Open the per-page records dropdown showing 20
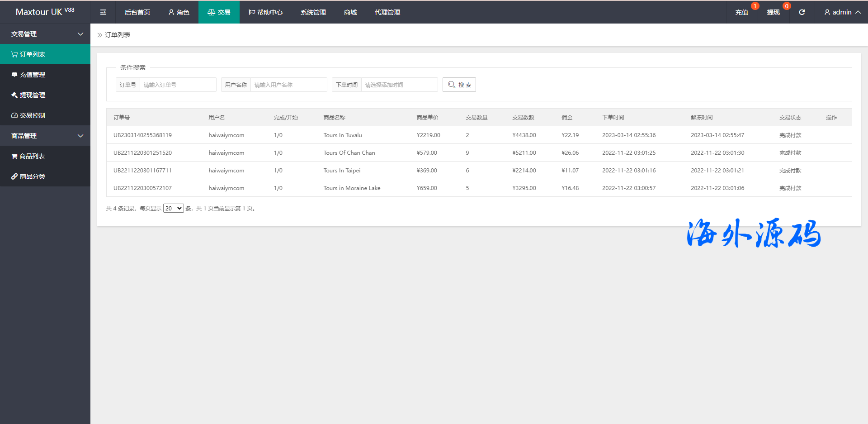This screenshot has width=868, height=424. [173, 209]
